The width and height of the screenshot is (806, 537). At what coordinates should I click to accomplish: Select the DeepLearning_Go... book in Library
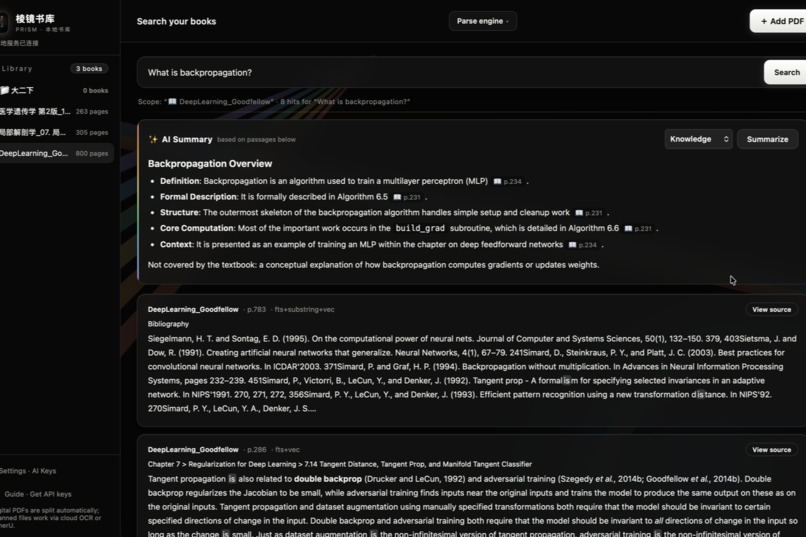tap(56, 153)
